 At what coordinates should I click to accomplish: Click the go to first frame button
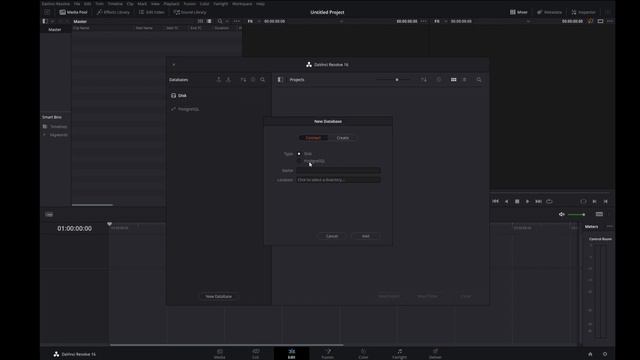[x=496, y=201]
